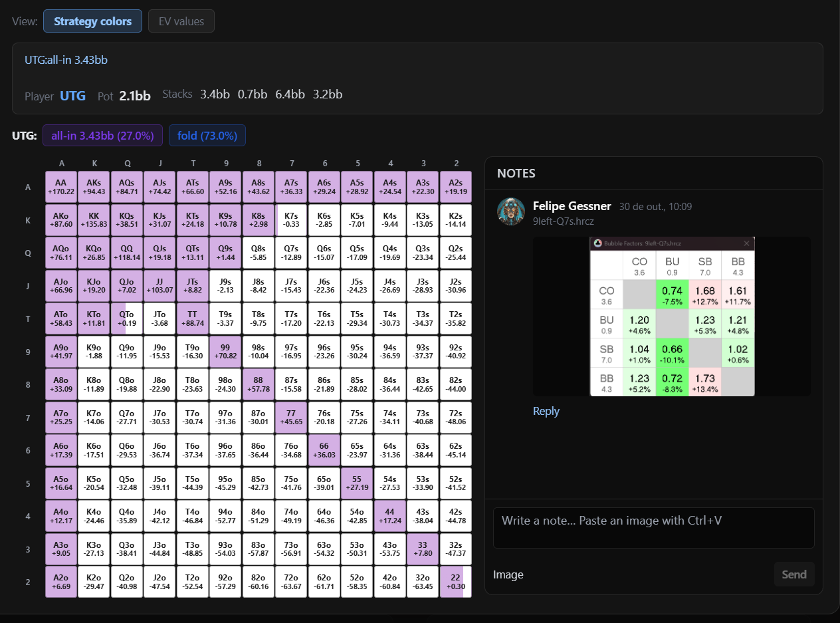The height and width of the screenshot is (623, 840).
Task: Click the Felipe Gessner author name
Action: point(572,206)
